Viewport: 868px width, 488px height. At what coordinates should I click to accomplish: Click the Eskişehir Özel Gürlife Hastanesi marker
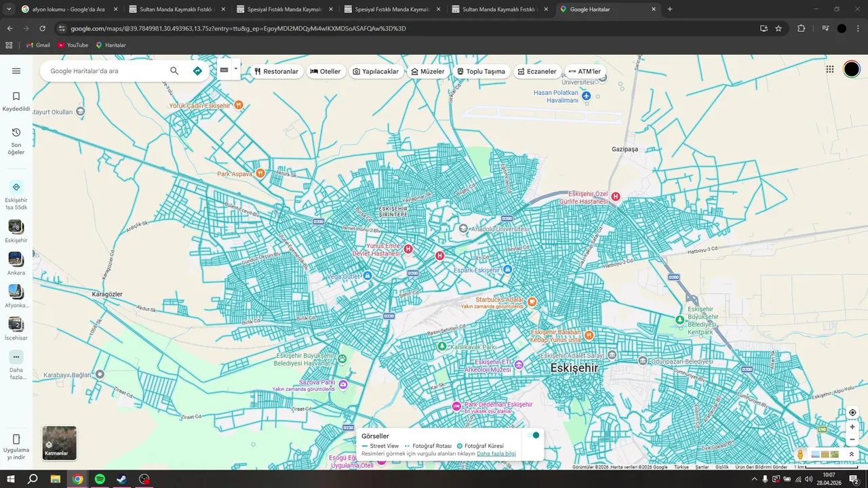(616, 197)
